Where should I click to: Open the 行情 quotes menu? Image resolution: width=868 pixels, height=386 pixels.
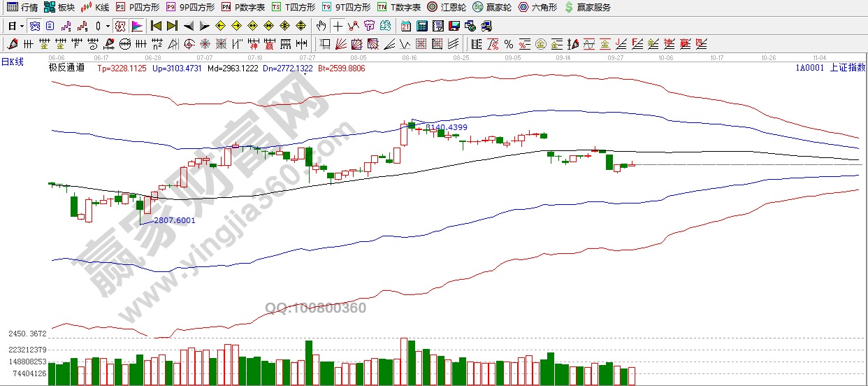[x=22, y=7]
